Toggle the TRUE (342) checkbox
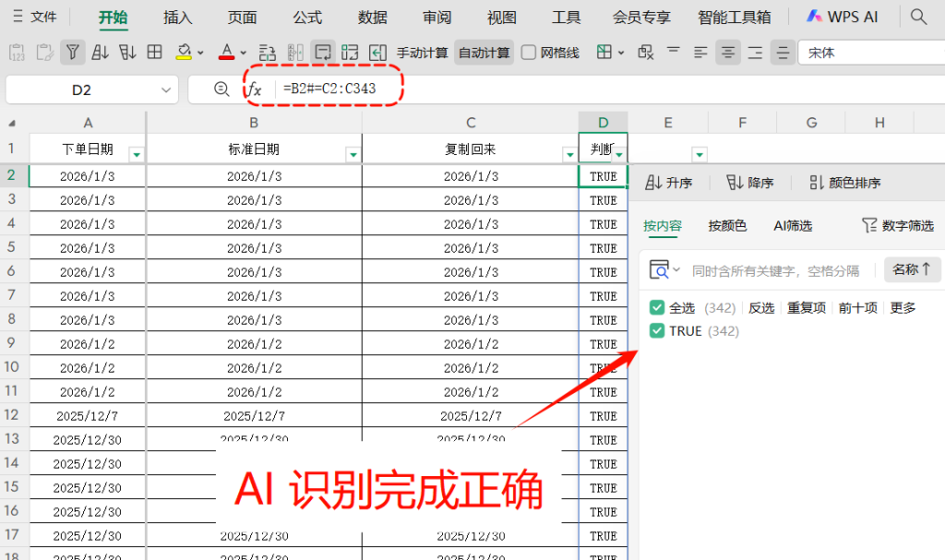Screen dimensions: 945x560 [x=657, y=331]
